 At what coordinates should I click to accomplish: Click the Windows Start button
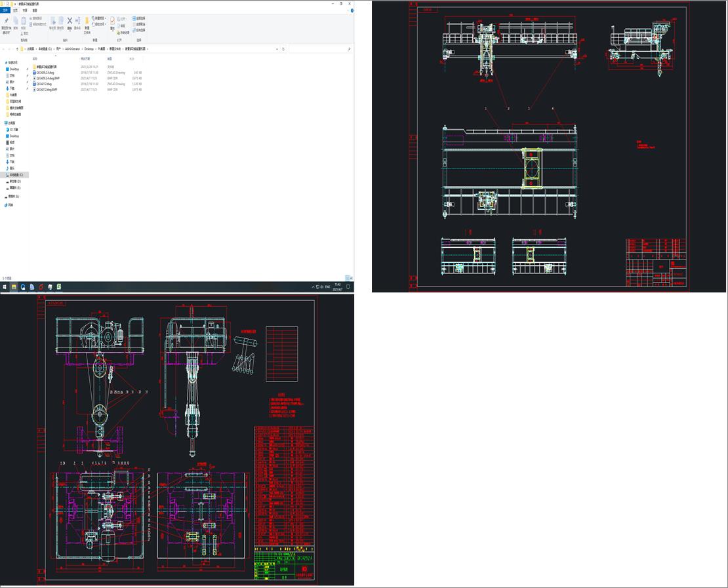coord(5,287)
